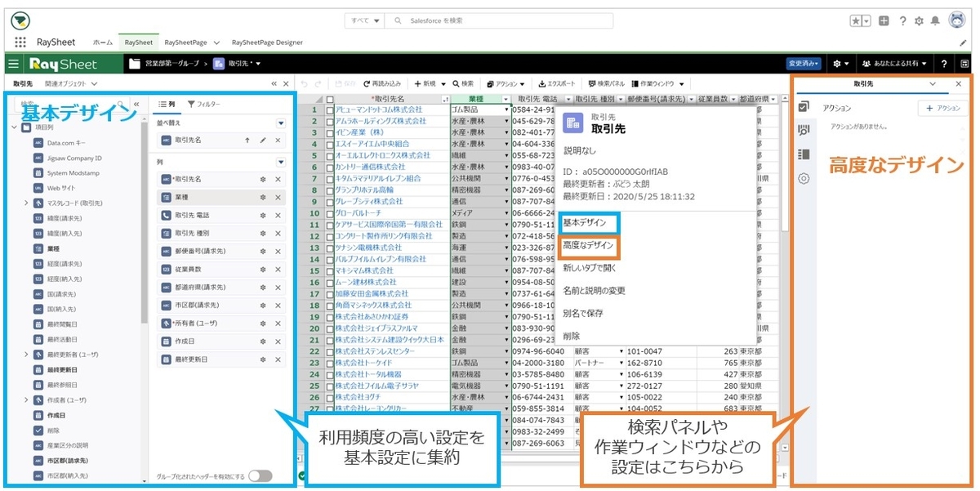Check the row 1 checkbox for アヒューマンドットコム株式会社
This screenshot has width=980, height=491.
tap(330, 109)
